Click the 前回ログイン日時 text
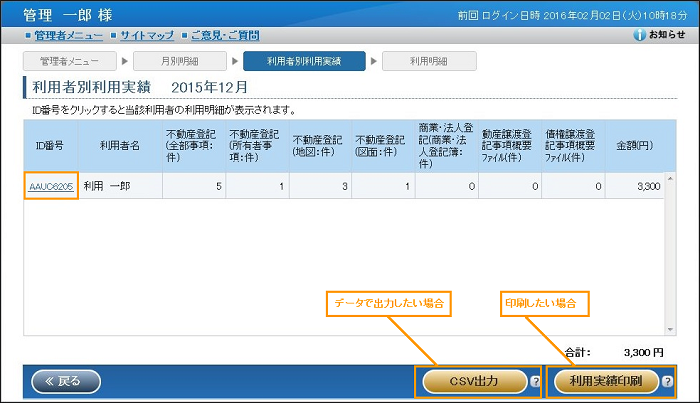Viewport: 700px width, 403px height. coord(572,16)
